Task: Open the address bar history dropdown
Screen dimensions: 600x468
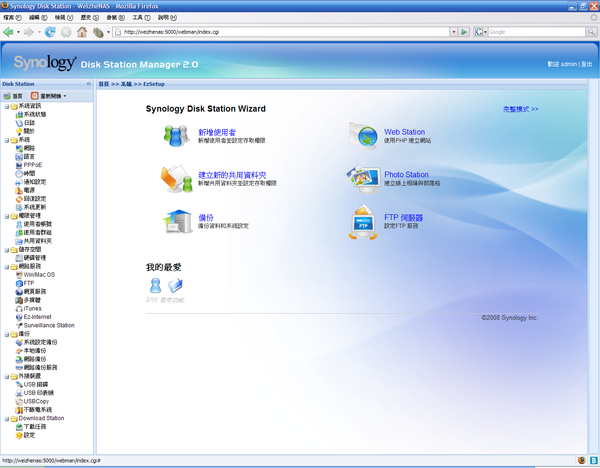Action: click(x=453, y=32)
